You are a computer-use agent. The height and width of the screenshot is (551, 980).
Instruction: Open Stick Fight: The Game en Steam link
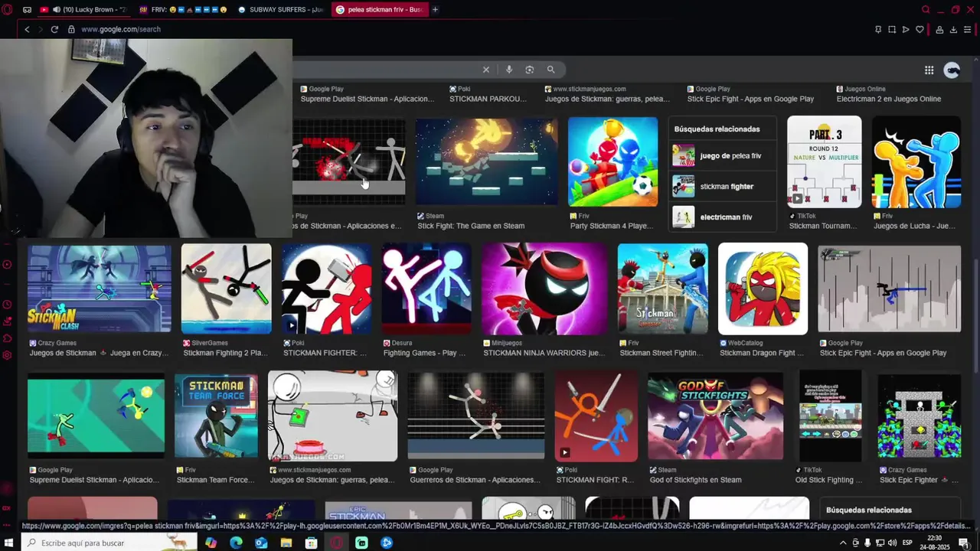[x=471, y=226]
